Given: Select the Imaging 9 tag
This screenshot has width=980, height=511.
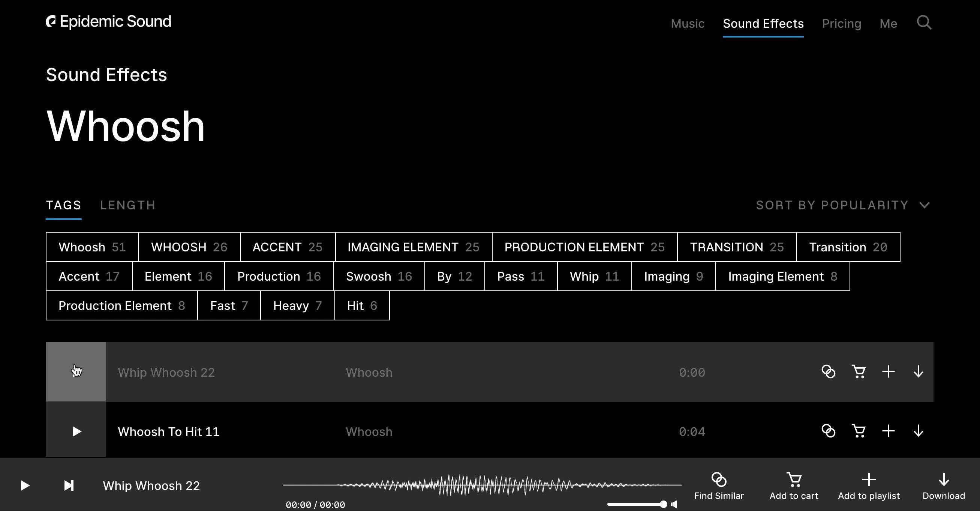Looking at the screenshot, I should pyautogui.click(x=673, y=276).
